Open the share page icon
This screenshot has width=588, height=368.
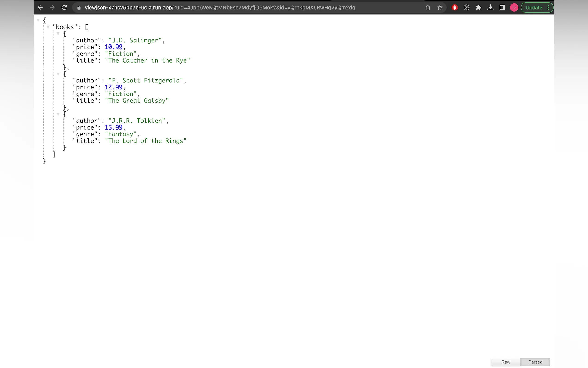[x=428, y=8]
